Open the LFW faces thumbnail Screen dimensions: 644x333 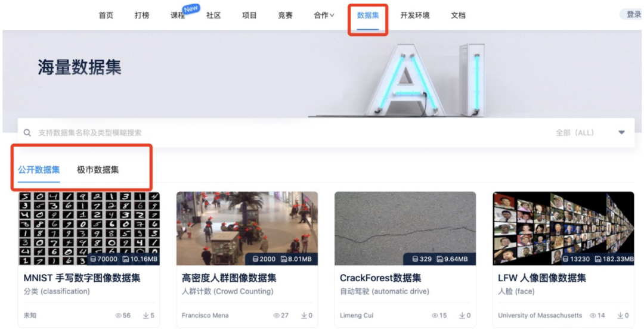click(x=563, y=228)
